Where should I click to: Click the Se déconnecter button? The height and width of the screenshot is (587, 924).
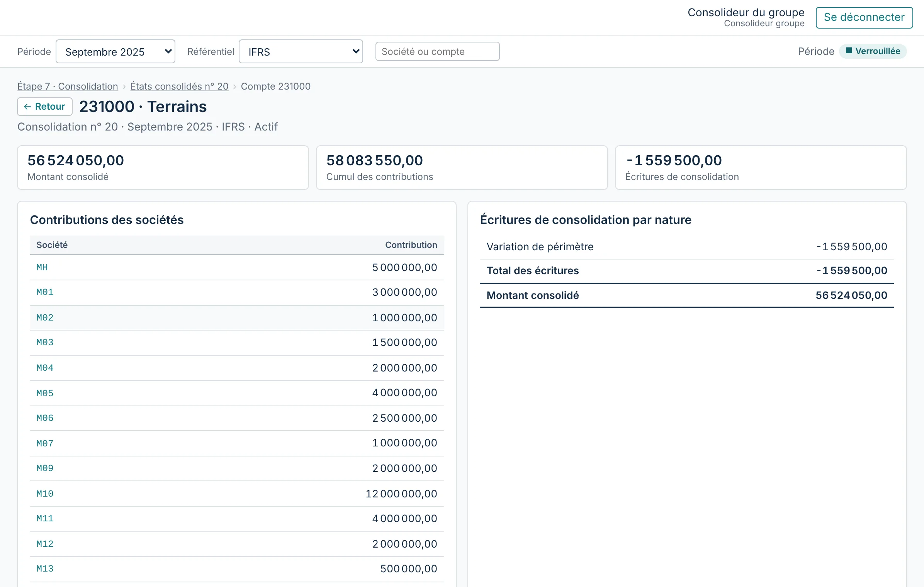864,17
